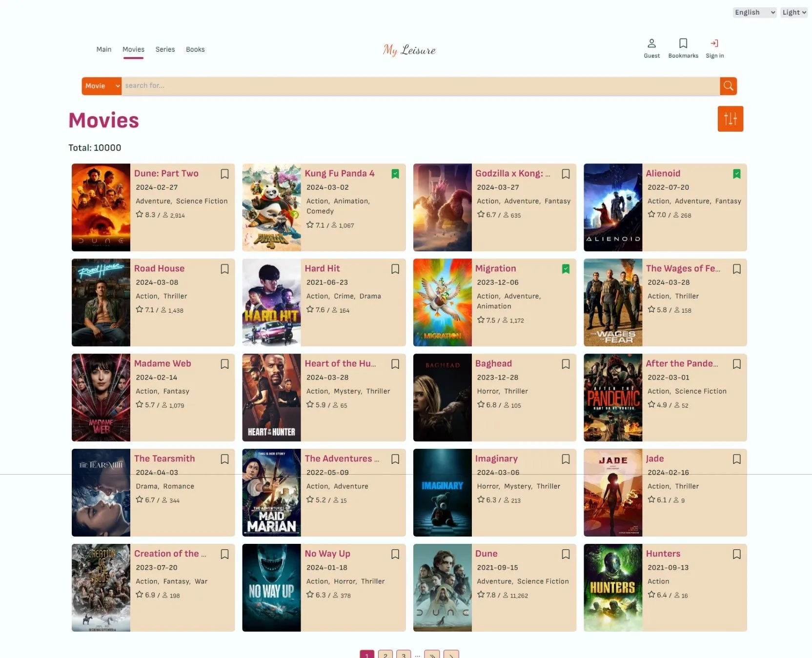The image size is (812, 658).
Task: Open the Light theme dropdown
Action: tap(794, 12)
